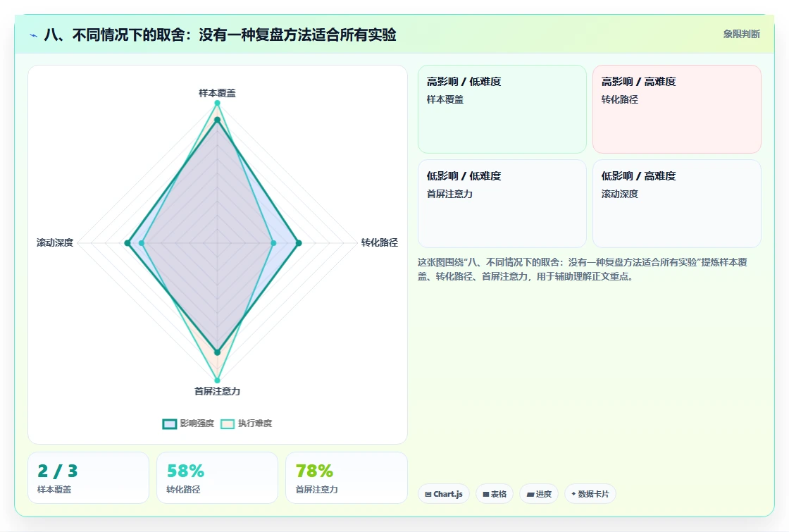Select the 低影响 / 低难度 quadrant card
This screenshot has width=789, height=532.
click(x=502, y=204)
